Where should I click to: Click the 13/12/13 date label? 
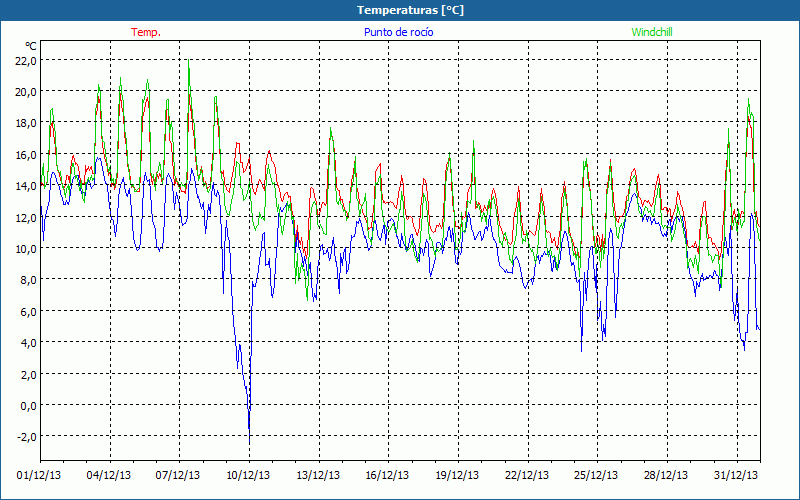pos(318,476)
